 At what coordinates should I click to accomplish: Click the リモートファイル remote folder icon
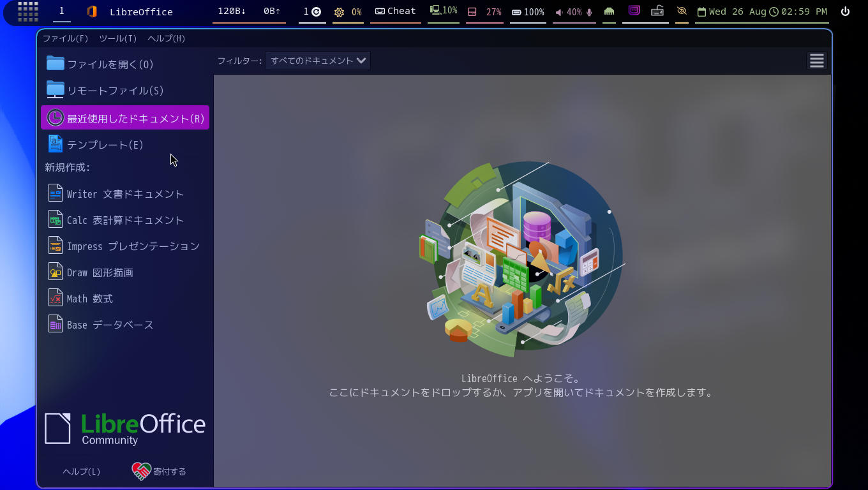(56, 90)
